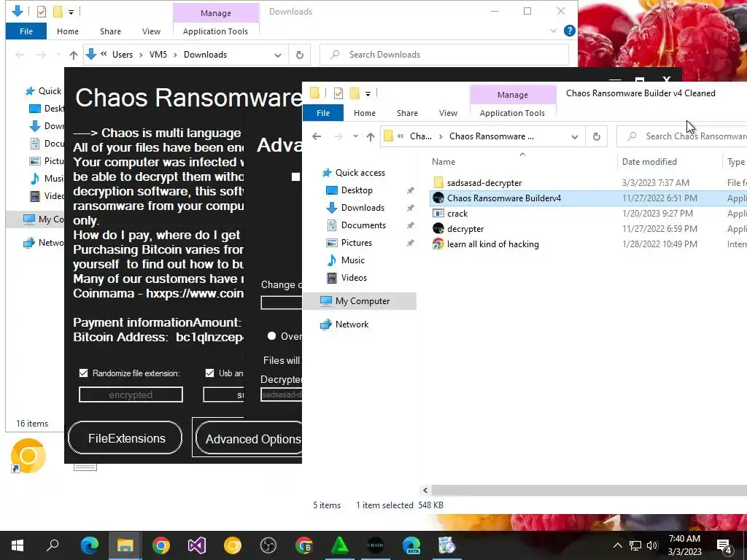Toggle the Randomize file extension checkbox

[x=83, y=373]
